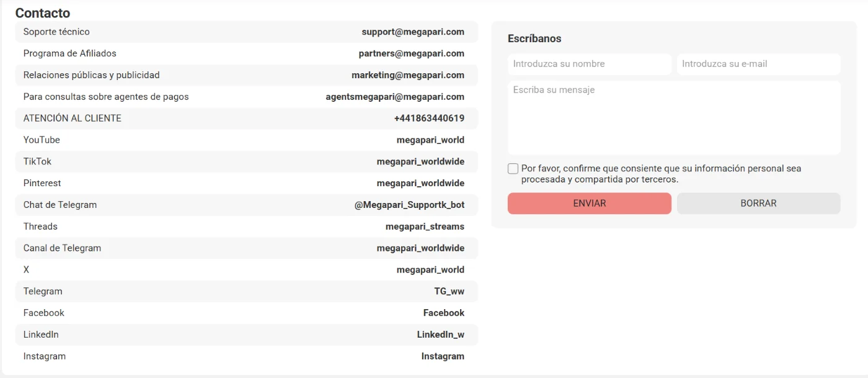
Task: Focus the 'Introduzca su nombre' field
Action: [x=590, y=64]
